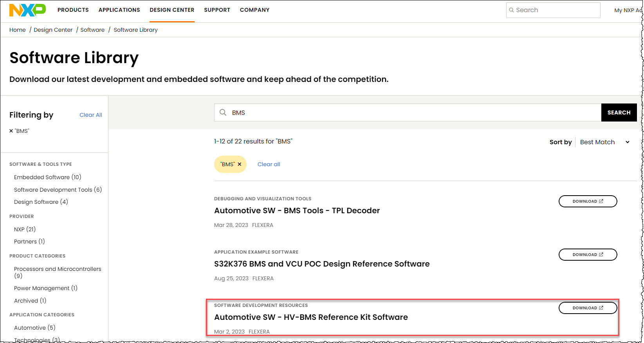The image size is (644, 343).
Task: Open the Support menu
Action: click(x=217, y=10)
